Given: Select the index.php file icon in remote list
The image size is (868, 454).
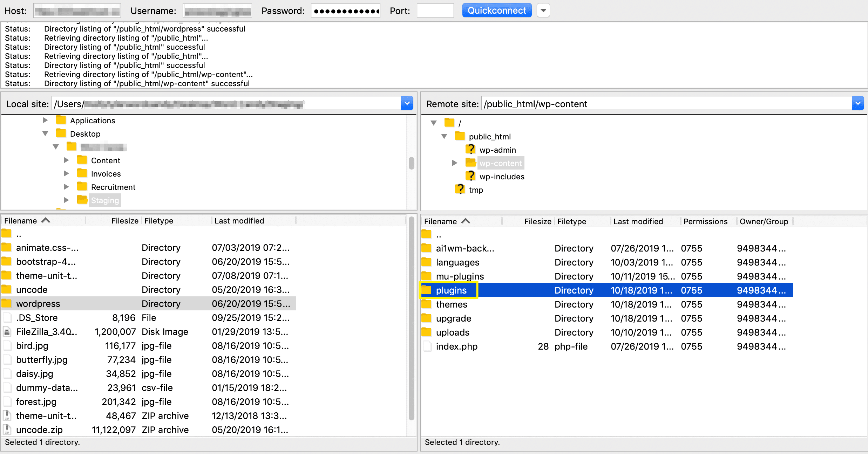Looking at the screenshot, I should [x=427, y=346].
